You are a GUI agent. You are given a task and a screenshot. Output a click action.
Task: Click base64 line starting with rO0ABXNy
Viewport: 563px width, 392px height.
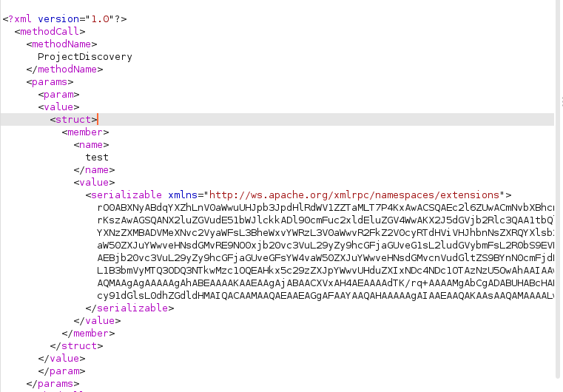click(x=326, y=207)
